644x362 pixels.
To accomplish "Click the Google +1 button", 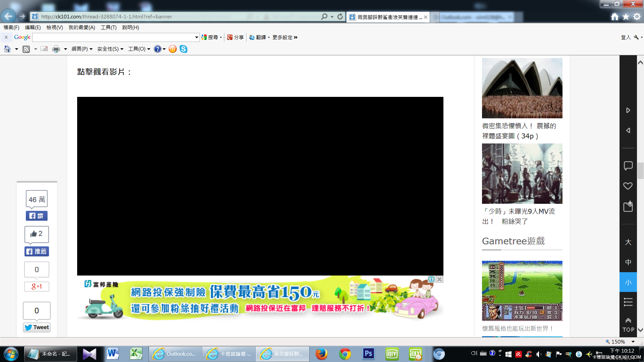I will [37, 287].
